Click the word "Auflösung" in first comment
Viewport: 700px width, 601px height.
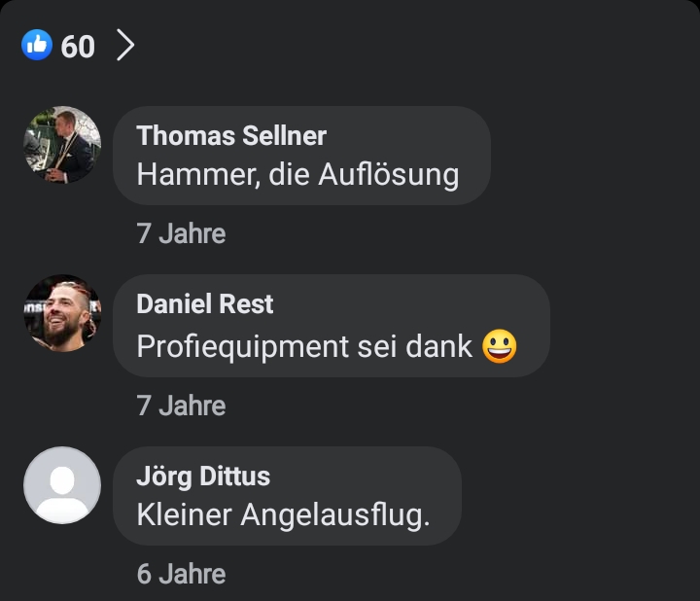[x=388, y=175]
